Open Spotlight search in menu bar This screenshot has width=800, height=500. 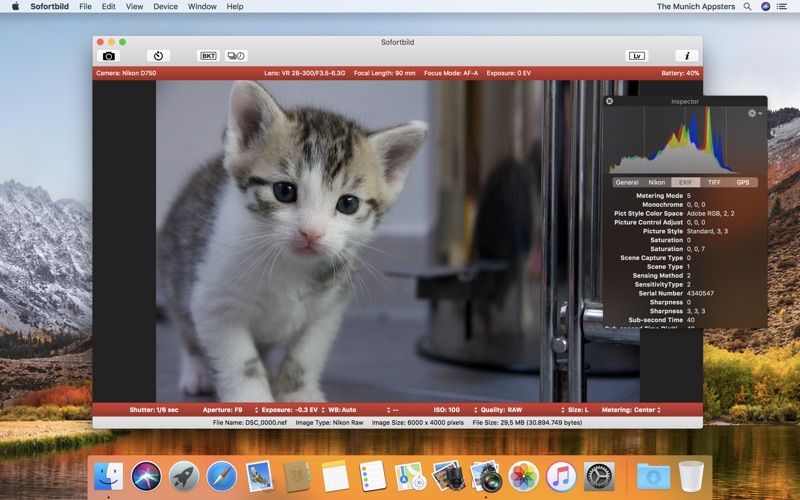pyautogui.click(x=747, y=7)
